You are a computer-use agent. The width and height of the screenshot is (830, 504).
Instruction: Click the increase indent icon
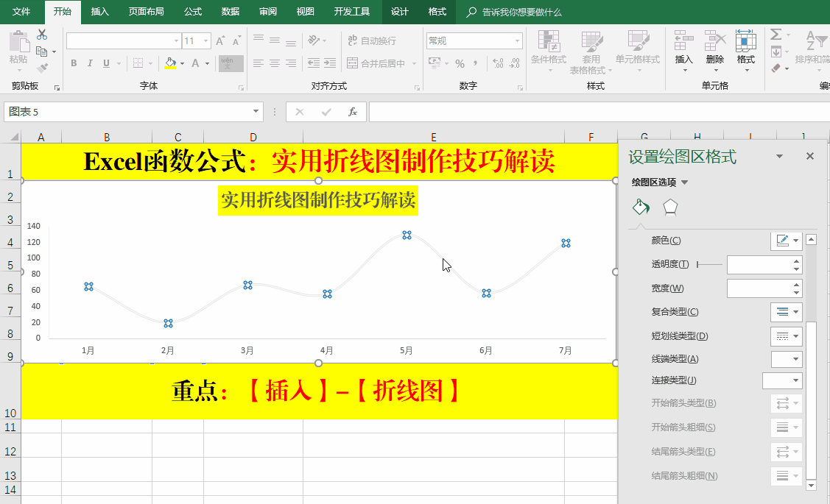point(330,63)
